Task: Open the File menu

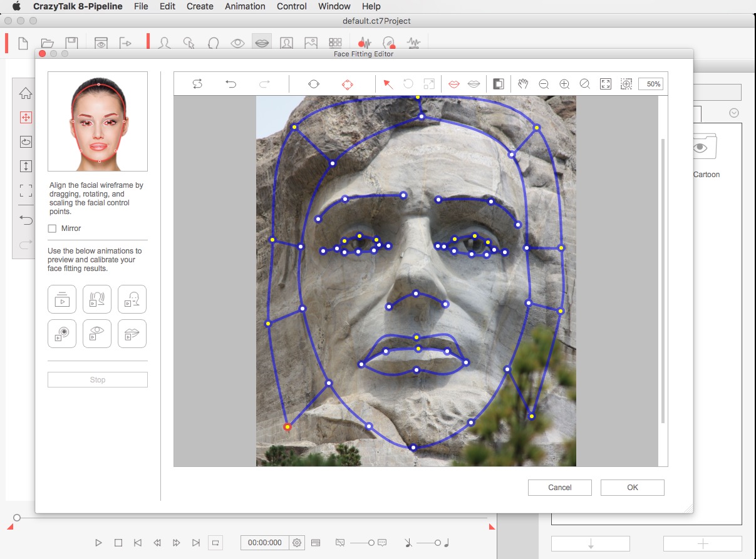Action: [x=141, y=6]
